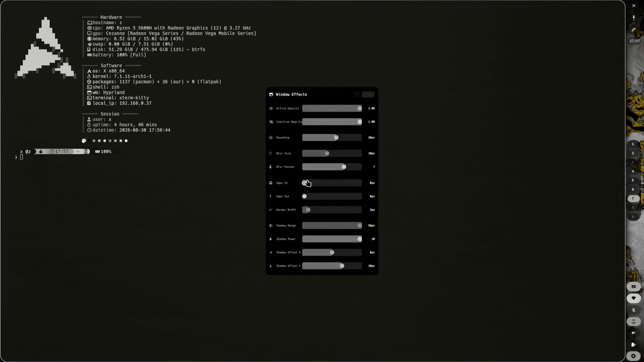Click the Active Opacity slider
The width and height of the screenshot is (644, 362).
point(332,108)
